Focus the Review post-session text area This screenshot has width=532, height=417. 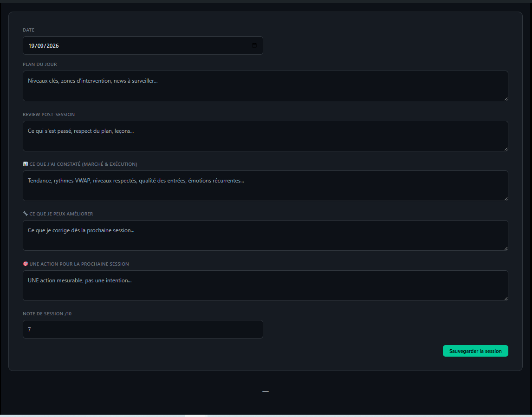click(x=266, y=136)
